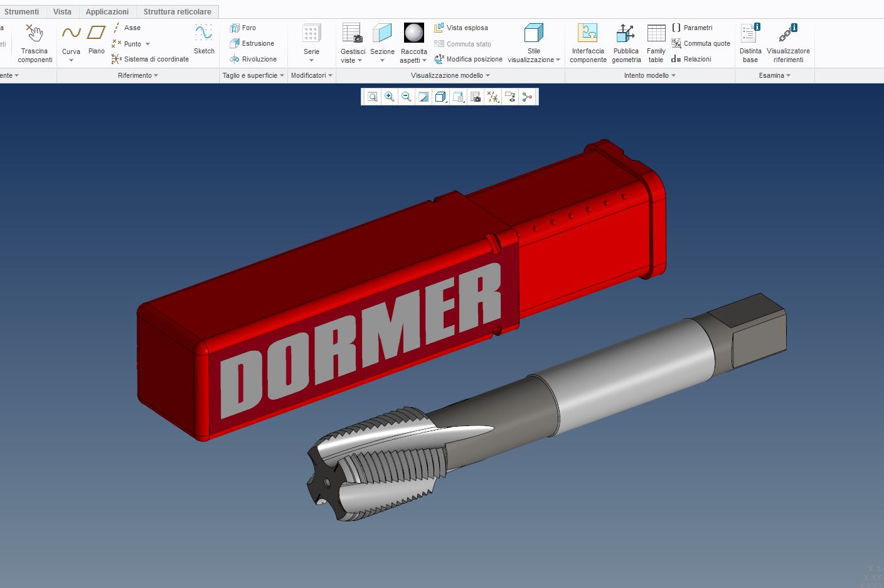Click Commuta quote

(x=701, y=43)
